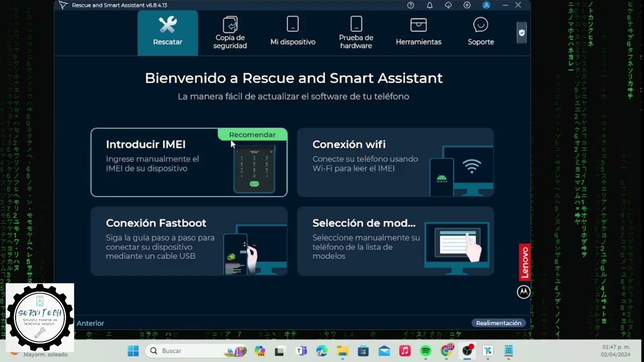The height and width of the screenshot is (362, 644).
Task: Open settings hexagon gear icon
Action: pyautogui.click(x=467, y=5)
